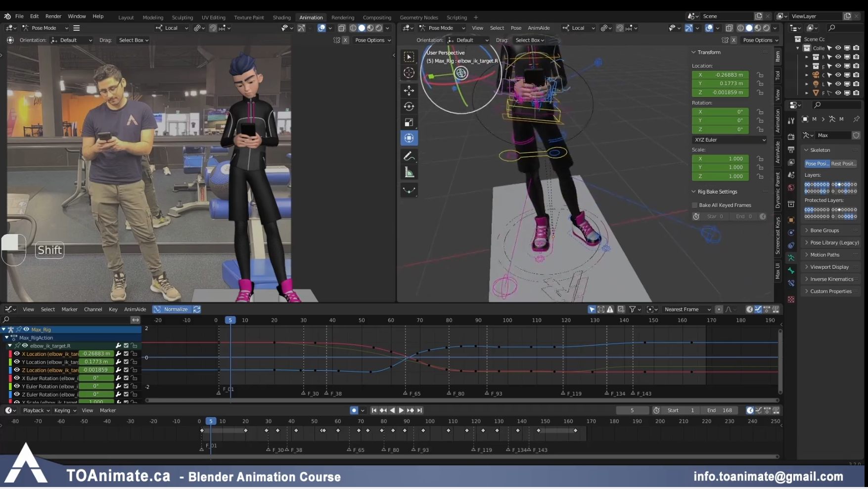Viewport: 868px width, 489px height.
Task: Open the Render menu
Action: click(x=53, y=16)
